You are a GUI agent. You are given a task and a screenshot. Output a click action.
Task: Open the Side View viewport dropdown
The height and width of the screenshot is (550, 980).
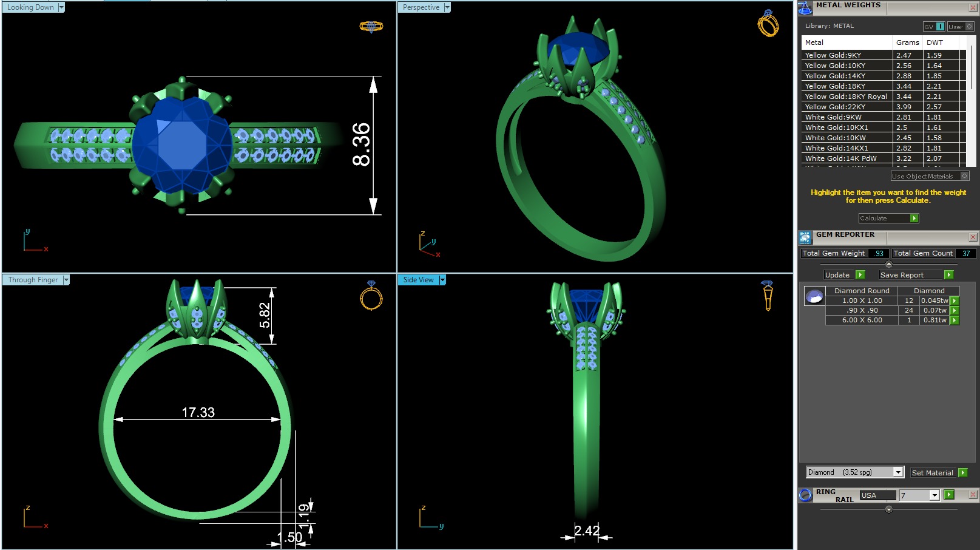pyautogui.click(x=442, y=280)
